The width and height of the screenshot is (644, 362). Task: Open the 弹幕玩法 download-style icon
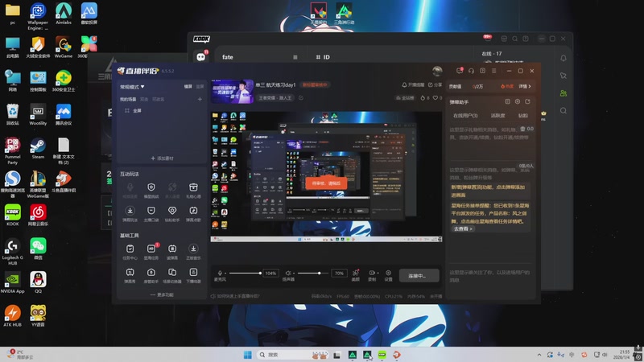click(130, 211)
